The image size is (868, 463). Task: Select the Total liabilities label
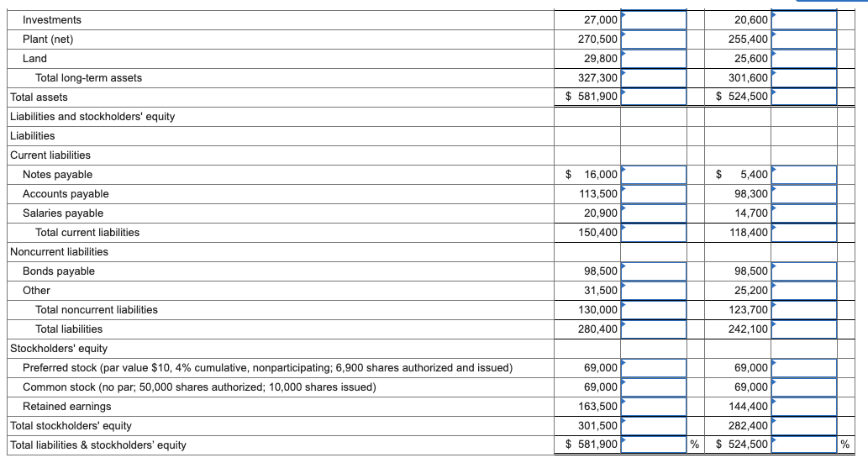[69, 329]
